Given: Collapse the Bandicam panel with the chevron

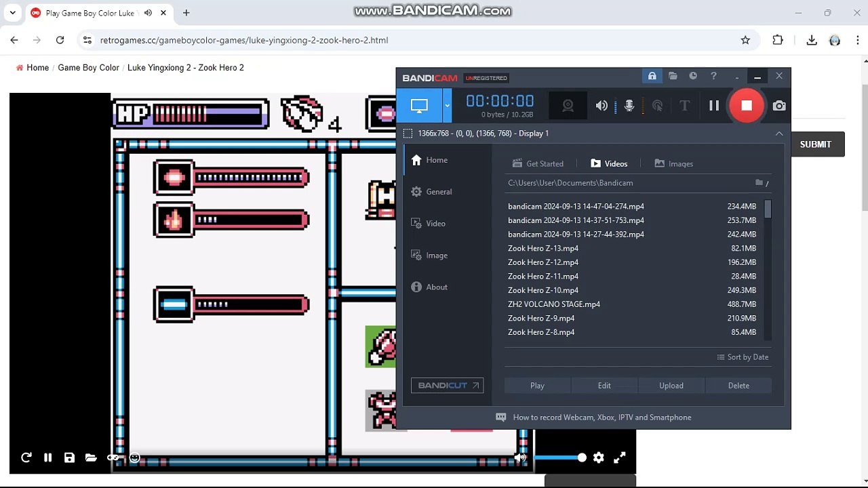Looking at the screenshot, I should tap(779, 134).
